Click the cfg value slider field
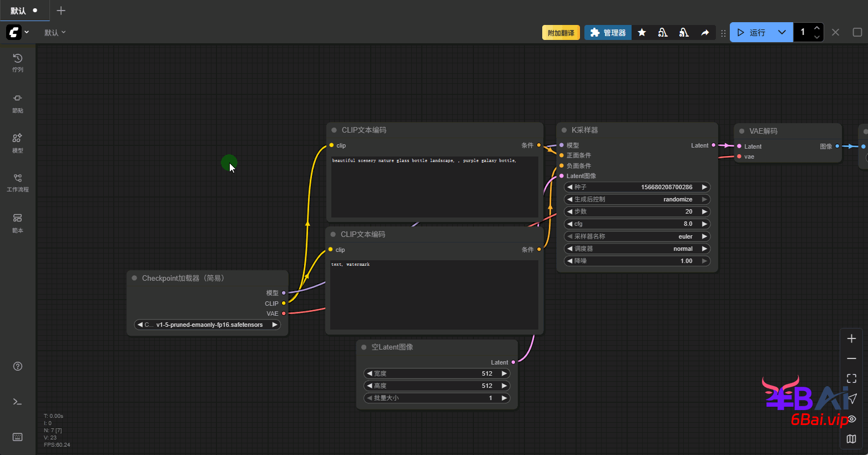This screenshot has height=455, width=868. [637, 224]
